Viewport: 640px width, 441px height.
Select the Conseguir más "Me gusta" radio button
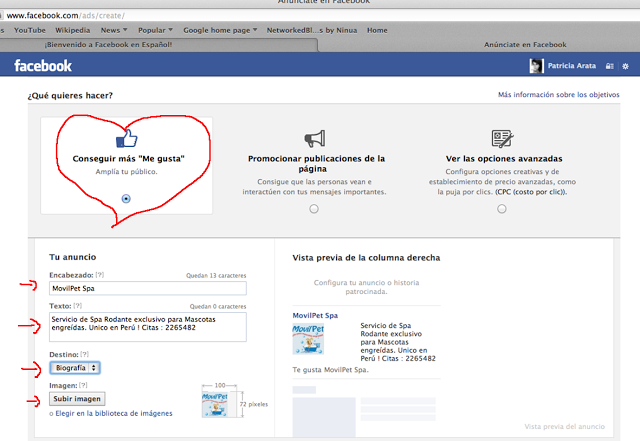click(126, 198)
